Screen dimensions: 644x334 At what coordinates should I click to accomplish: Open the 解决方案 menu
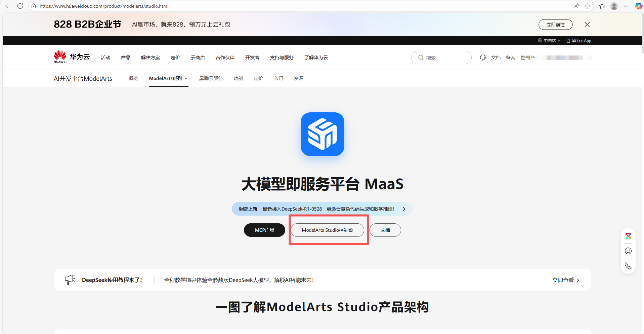[x=151, y=58]
